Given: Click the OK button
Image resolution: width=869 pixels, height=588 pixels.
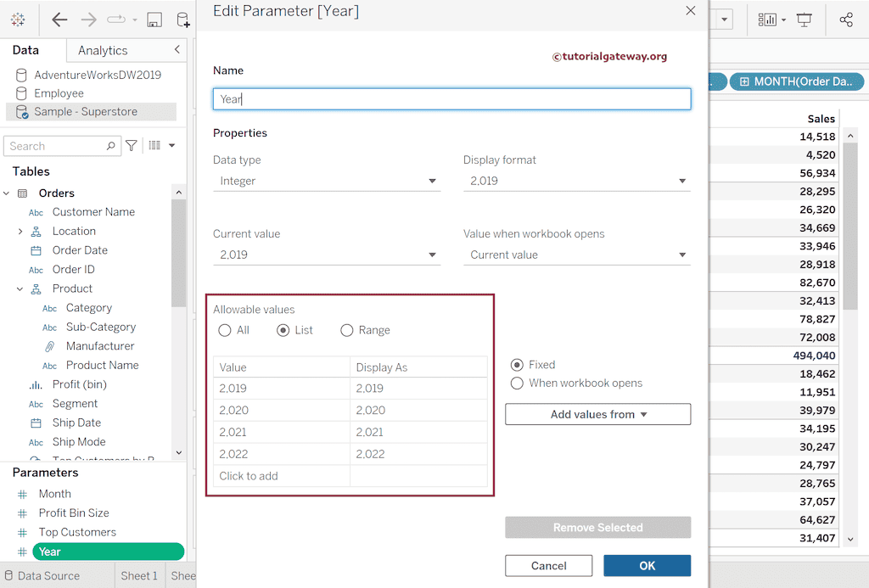Looking at the screenshot, I should click(647, 565).
